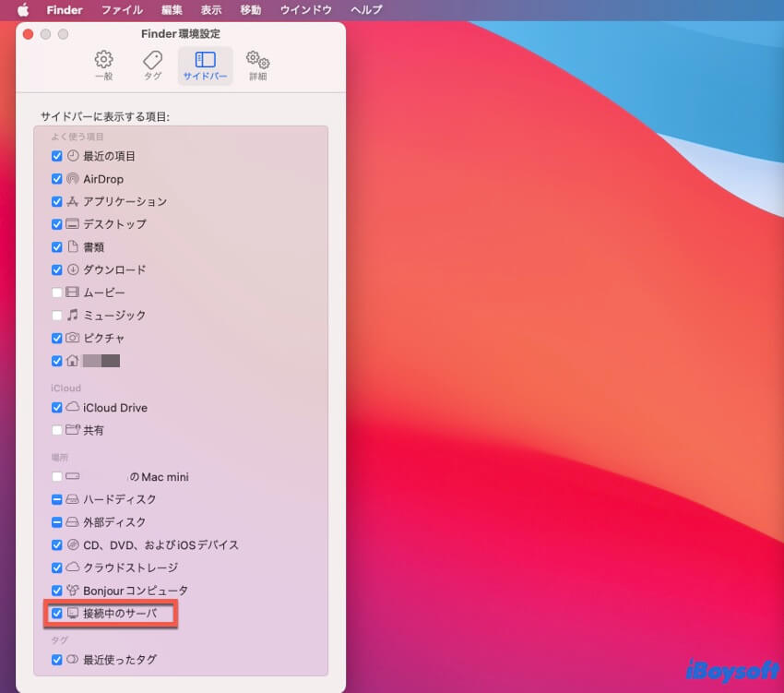This screenshot has height=693, width=784.
Task: Click the AirDrop icon in list
Action: (73, 179)
